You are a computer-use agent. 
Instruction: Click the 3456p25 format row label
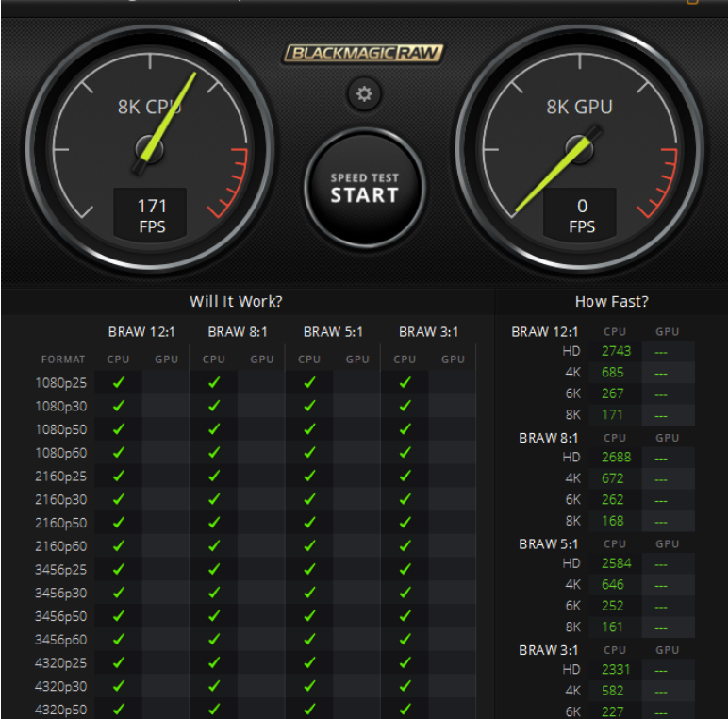click(x=60, y=569)
